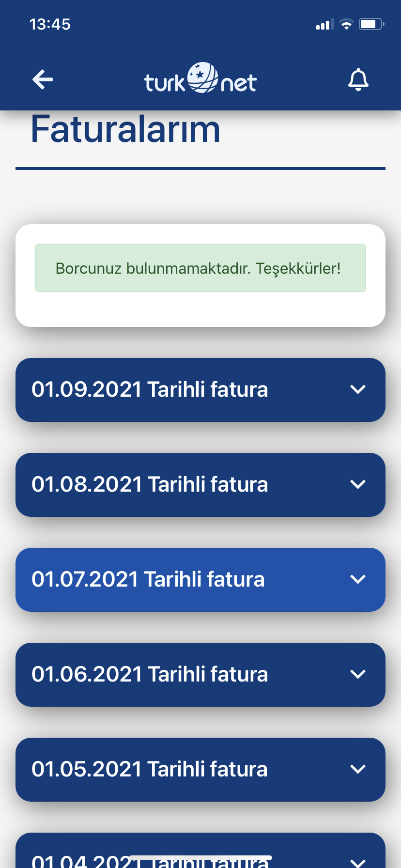Image resolution: width=401 pixels, height=868 pixels.
Task: Open the 01.05.2021 Tarihli fatura row
Action: pos(200,770)
